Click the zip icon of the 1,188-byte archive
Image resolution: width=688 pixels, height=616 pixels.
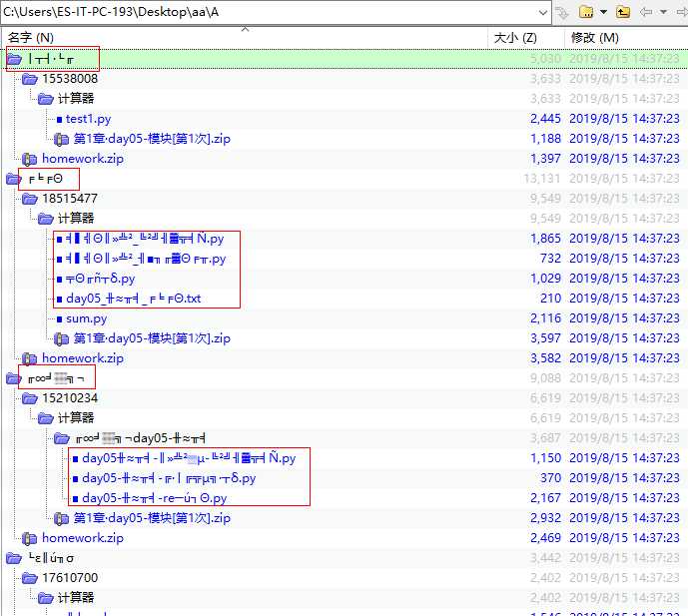pyautogui.click(x=61, y=139)
